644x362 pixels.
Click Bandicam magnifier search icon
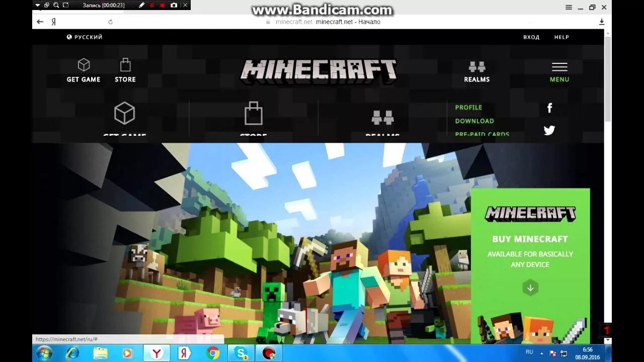[56, 5]
